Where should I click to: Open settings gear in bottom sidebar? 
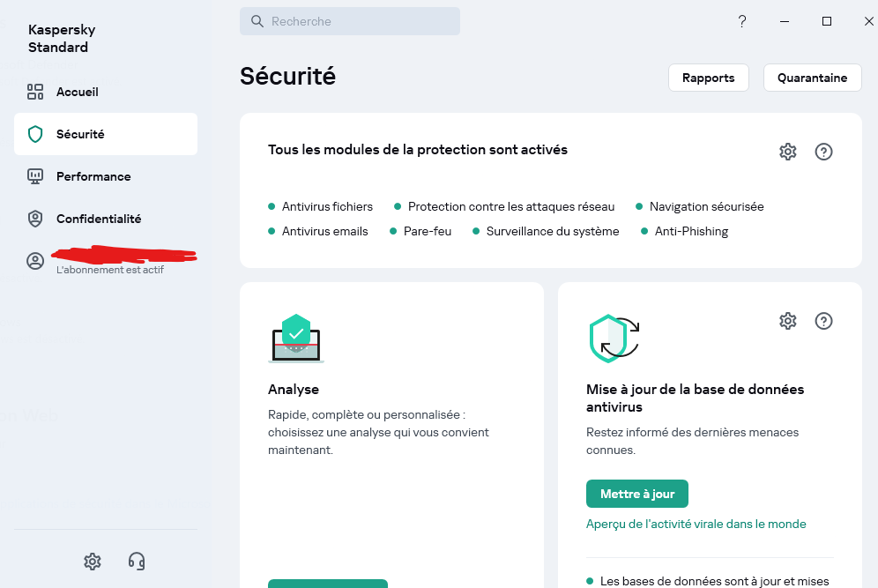point(93,561)
